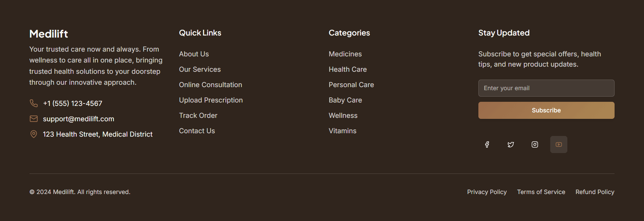
Task: Open the About Us link
Action: click(x=194, y=54)
